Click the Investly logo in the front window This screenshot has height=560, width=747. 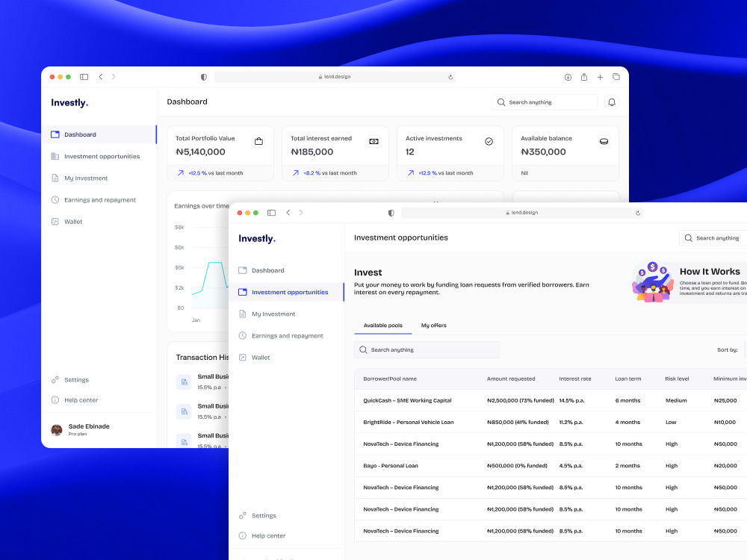coord(257,239)
